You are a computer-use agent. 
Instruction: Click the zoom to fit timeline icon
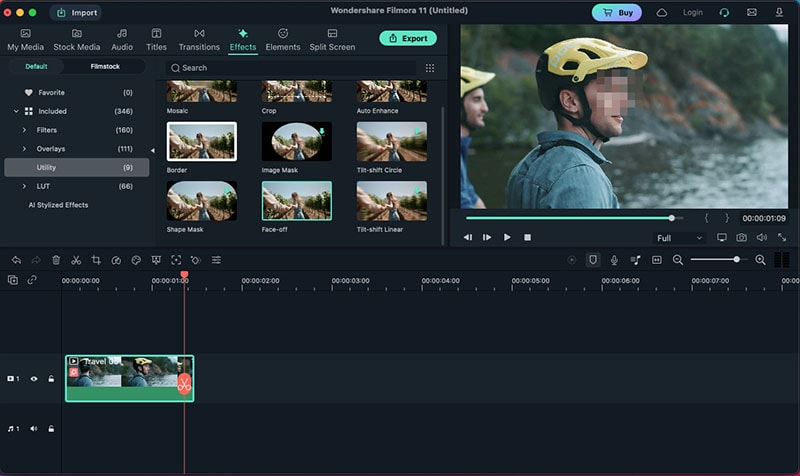pyautogui.click(x=657, y=260)
